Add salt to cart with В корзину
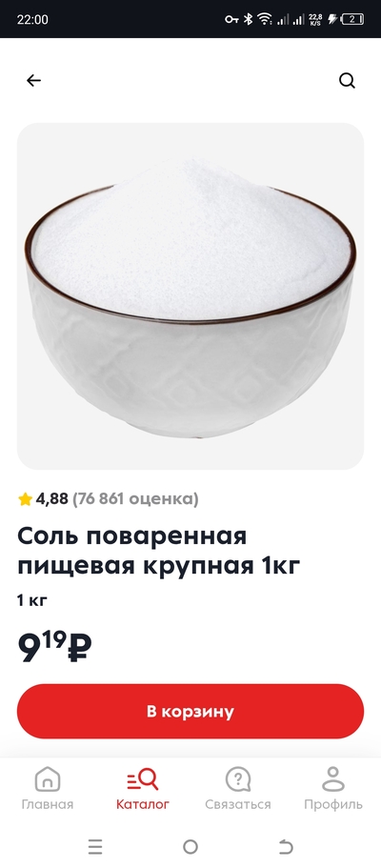 (190, 712)
